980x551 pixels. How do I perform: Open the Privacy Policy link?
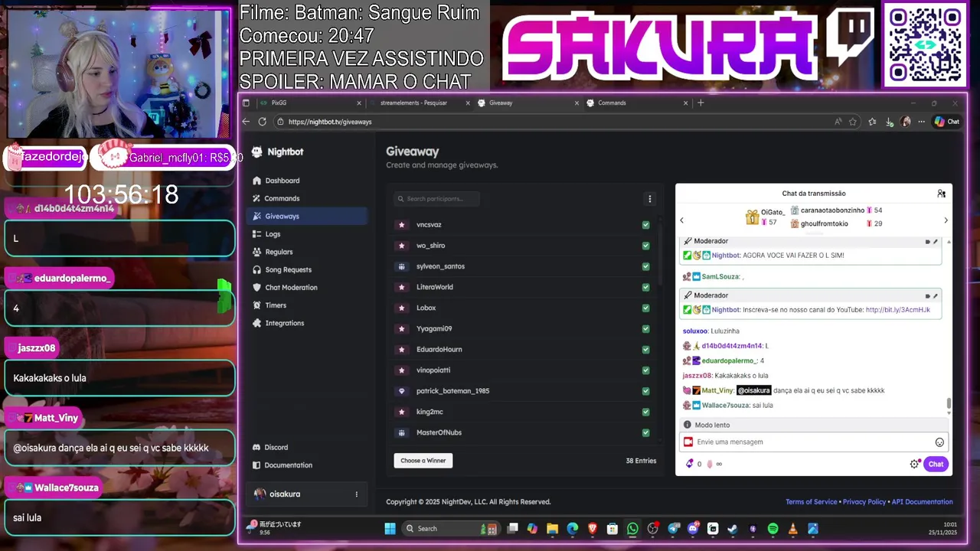(x=864, y=502)
